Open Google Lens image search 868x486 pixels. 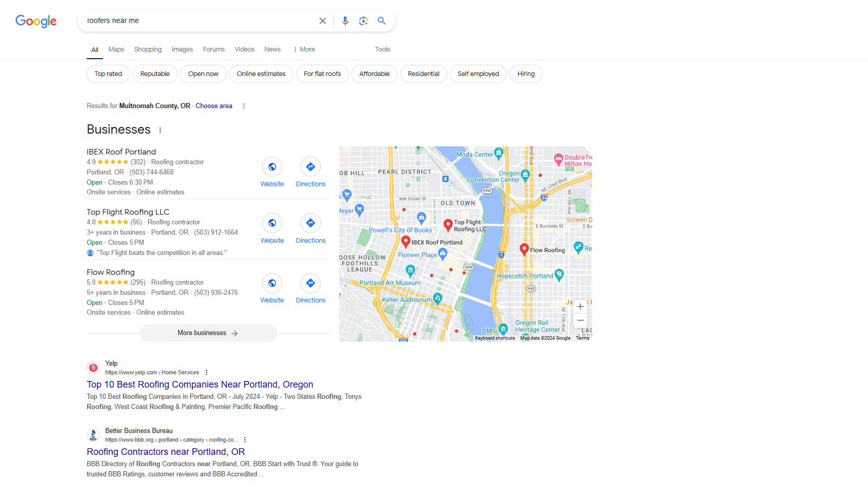(x=364, y=21)
